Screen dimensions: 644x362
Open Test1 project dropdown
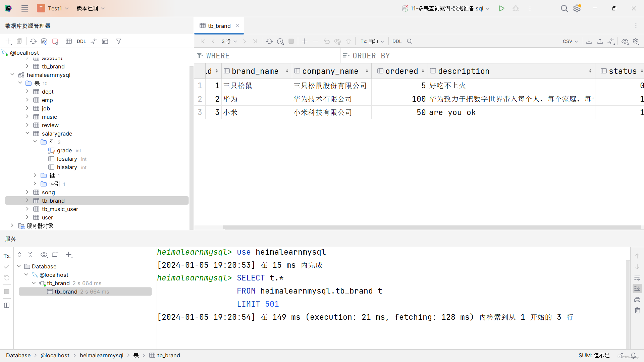coord(53,8)
